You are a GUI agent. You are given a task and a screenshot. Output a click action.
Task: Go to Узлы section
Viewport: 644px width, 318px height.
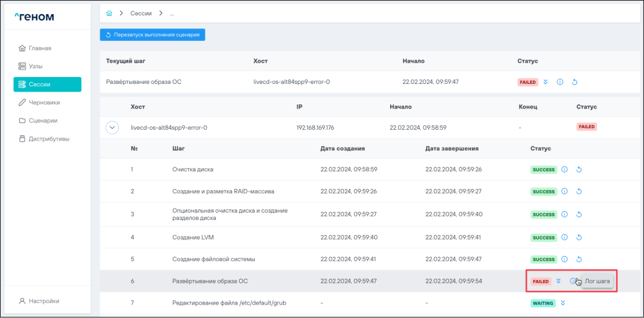point(39,66)
